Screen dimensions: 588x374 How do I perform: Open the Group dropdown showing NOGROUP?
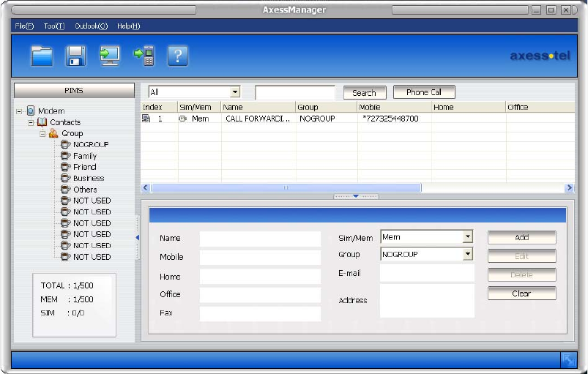point(467,254)
